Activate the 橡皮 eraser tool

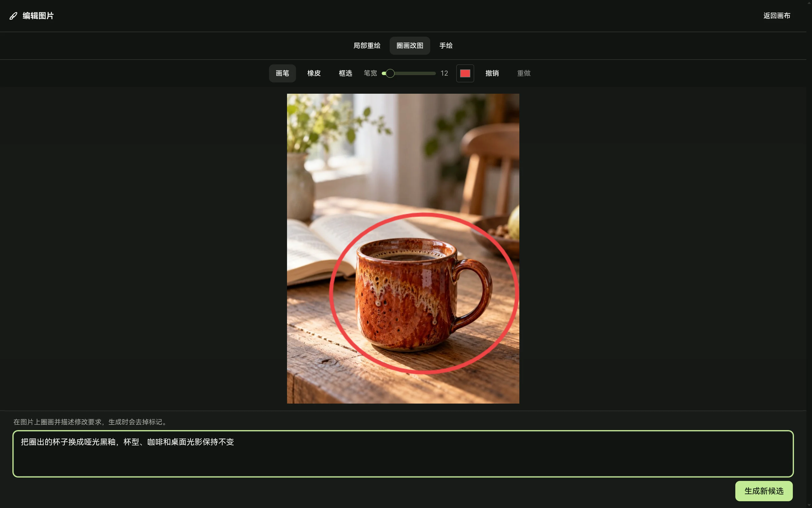tap(314, 73)
